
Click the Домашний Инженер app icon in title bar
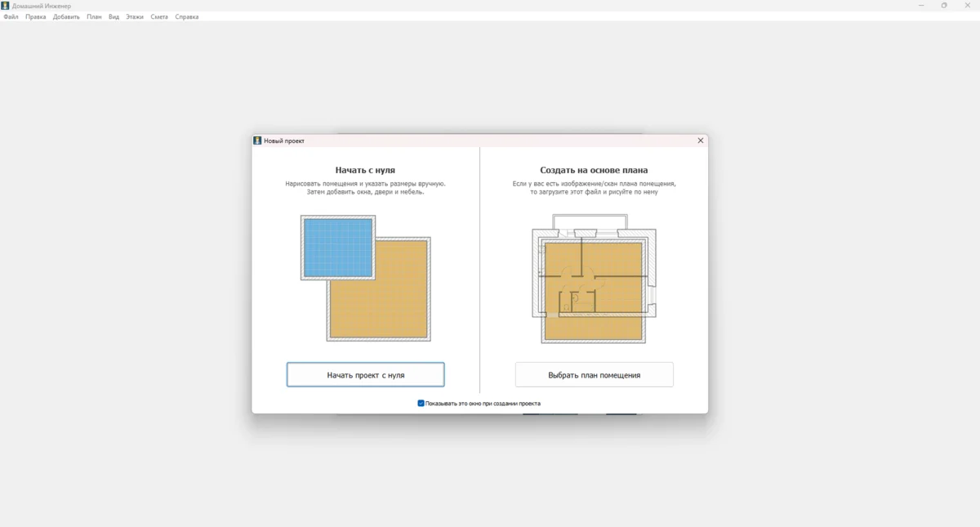pyautogui.click(x=5, y=6)
